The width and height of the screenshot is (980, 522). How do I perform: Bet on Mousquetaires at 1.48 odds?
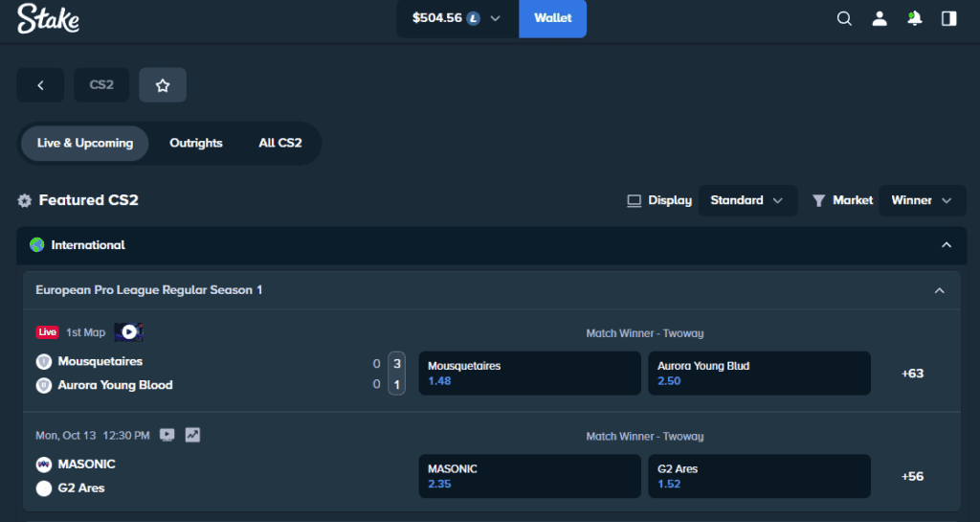pyautogui.click(x=529, y=374)
